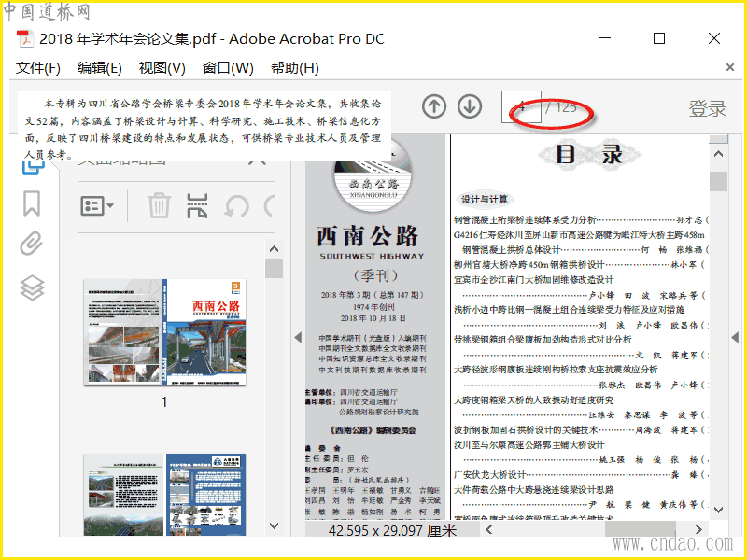Delete selected page with trash icon
747x560 pixels.
pyautogui.click(x=159, y=205)
